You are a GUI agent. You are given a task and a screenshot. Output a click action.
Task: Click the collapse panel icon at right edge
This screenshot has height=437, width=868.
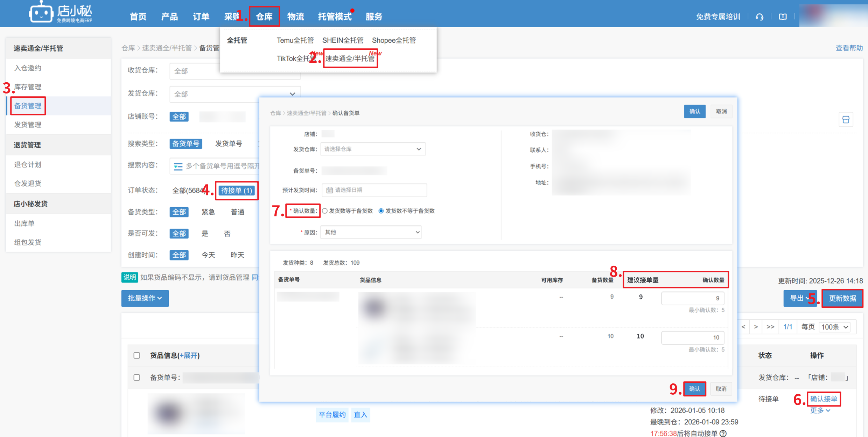846,120
